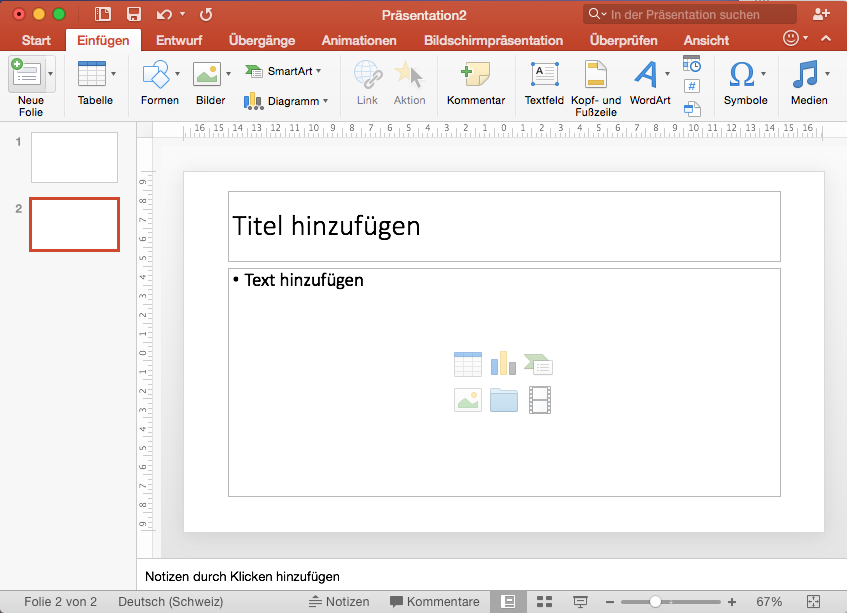Open the Tabelle dropdown menu
Screen dimensions: 847x613
(113, 74)
